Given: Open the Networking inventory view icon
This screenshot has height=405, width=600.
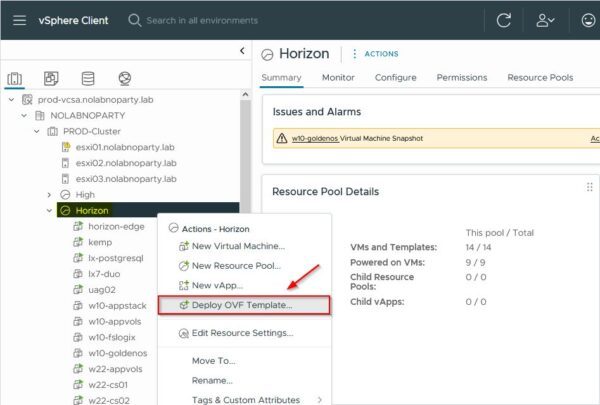Looking at the screenshot, I should 125,78.
